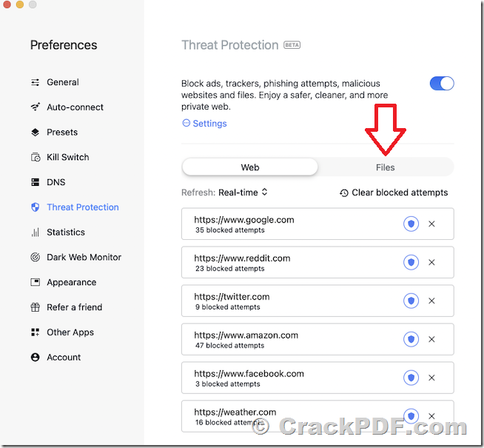Remove the www.reddit.com entry
The height and width of the screenshot is (448, 484).
pos(431,262)
